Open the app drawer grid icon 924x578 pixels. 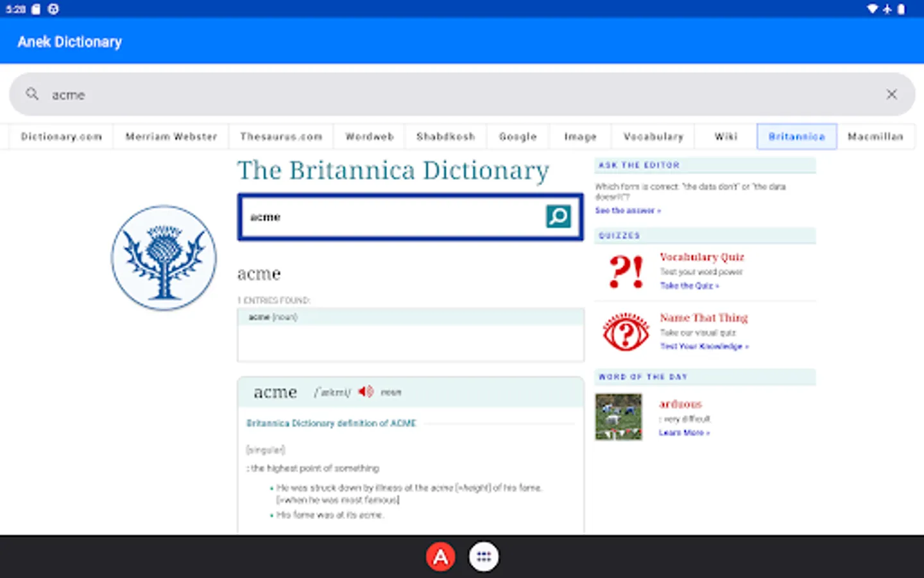484,557
